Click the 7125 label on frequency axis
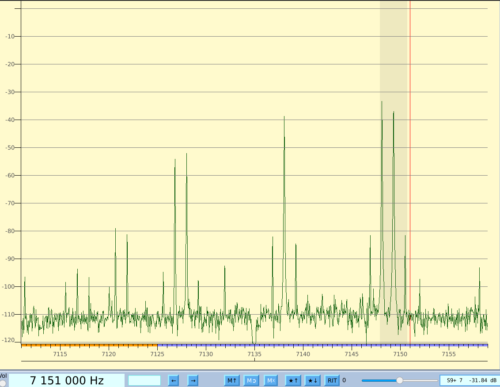This screenshot has width=500, height=387. click(x=157, y=354)
